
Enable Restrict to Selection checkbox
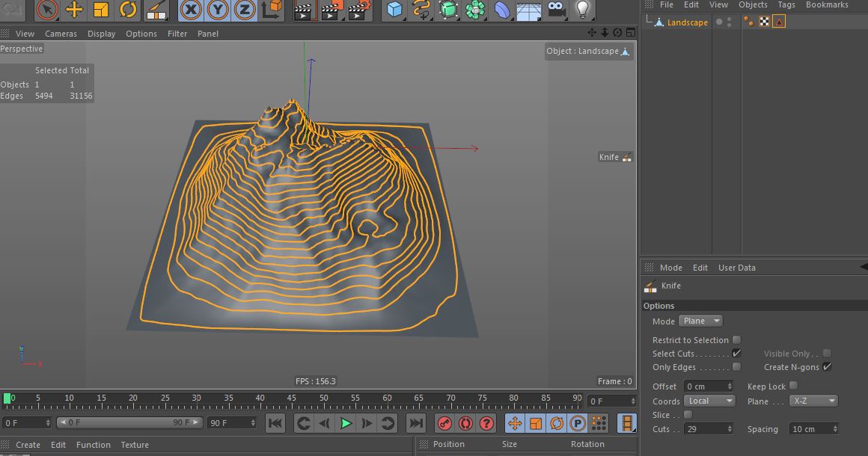pos(736,340)
